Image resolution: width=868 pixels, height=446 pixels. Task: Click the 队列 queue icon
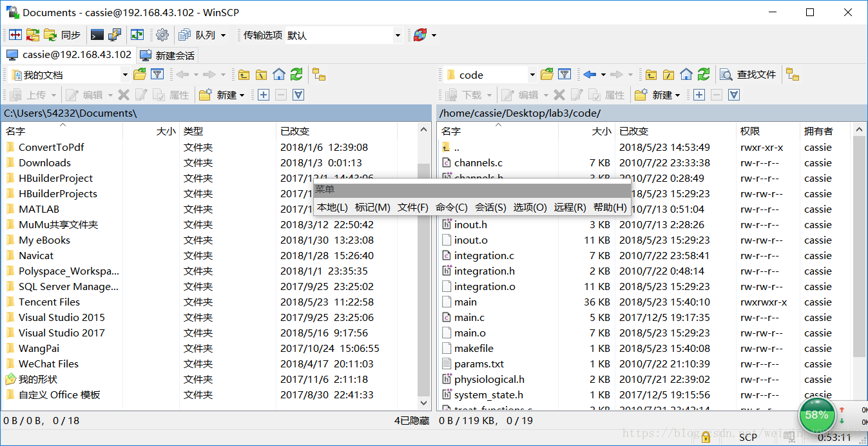pyautogui.click(x=185, y=35)
